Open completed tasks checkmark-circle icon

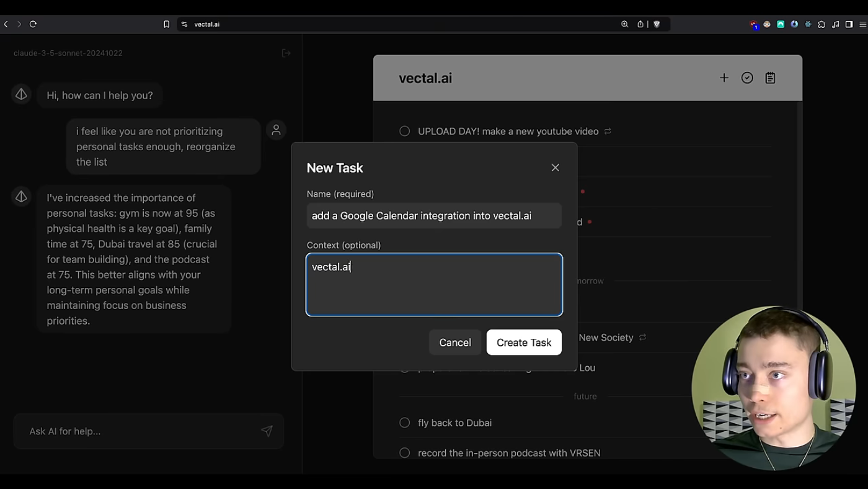pos(747,78)
